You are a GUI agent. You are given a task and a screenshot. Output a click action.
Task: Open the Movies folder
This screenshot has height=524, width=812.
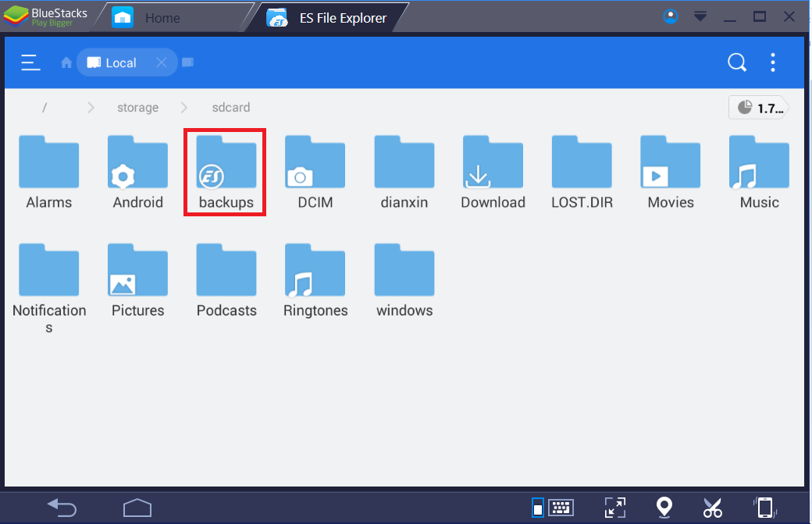point(671,173)
